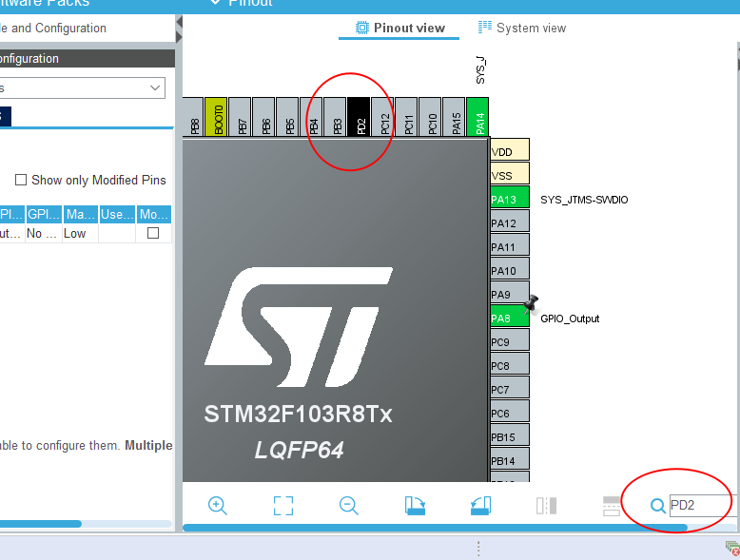Check Show only Modified Pins
The width and height of the screenshot is (740, 560).
(21, 180)
